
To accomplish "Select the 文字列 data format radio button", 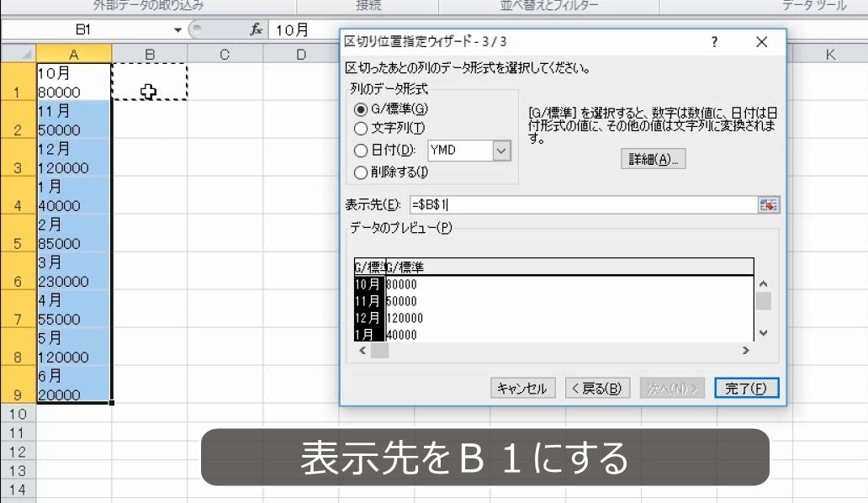I will point(360,126).
